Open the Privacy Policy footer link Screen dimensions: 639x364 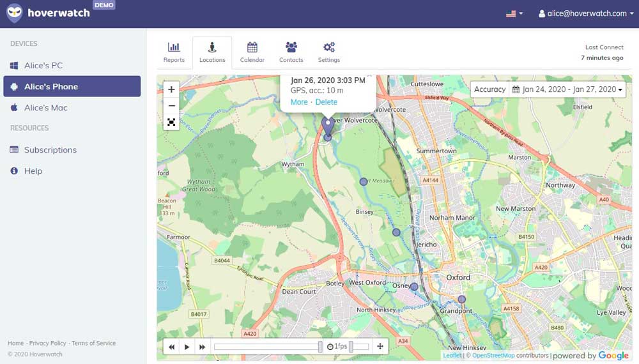[47, 343]
